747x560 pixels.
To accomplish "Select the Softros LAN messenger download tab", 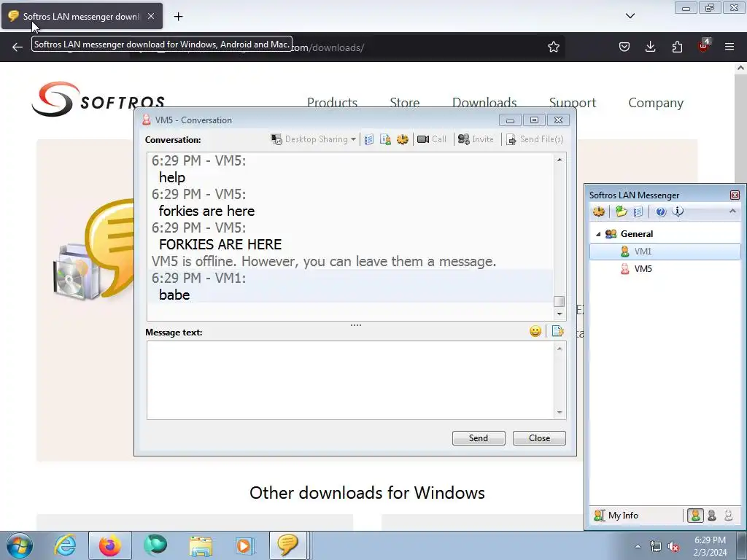I will pos(82,16).
